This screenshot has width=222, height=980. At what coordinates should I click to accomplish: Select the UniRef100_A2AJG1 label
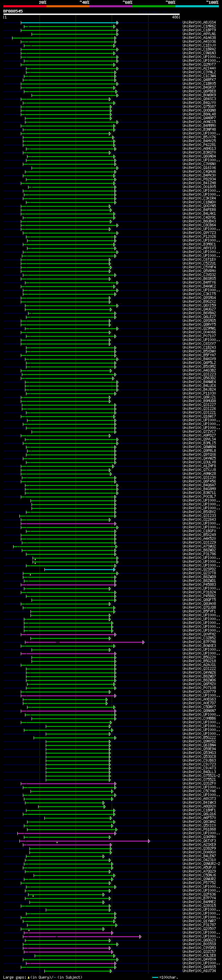[199, 665]
